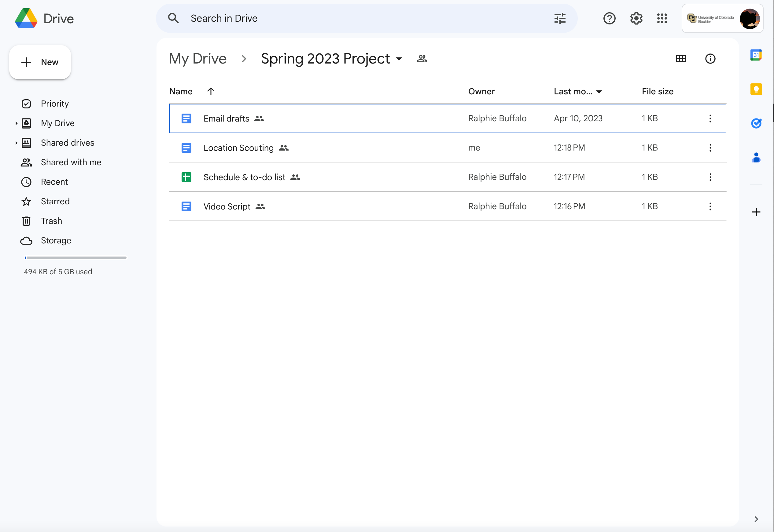Expand the Spring 2023 Project dropdown
The width and height of the screenshot is (774, 532).
[x=400, y=59]
